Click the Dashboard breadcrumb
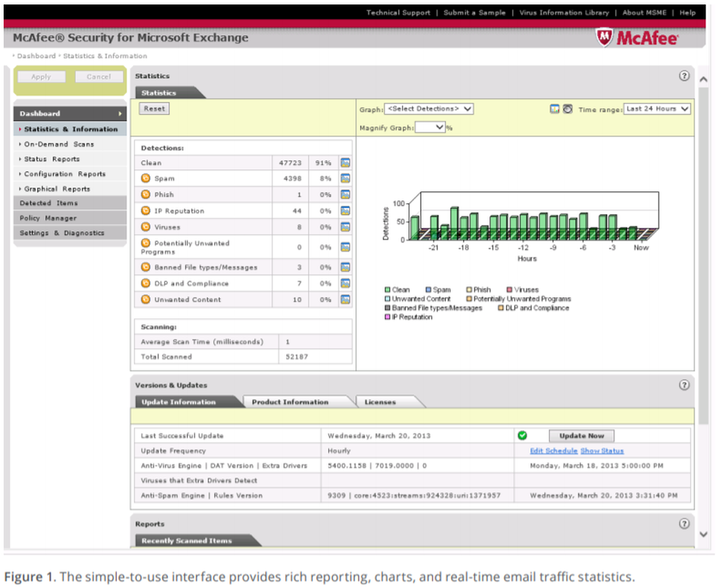 point(36,56)
